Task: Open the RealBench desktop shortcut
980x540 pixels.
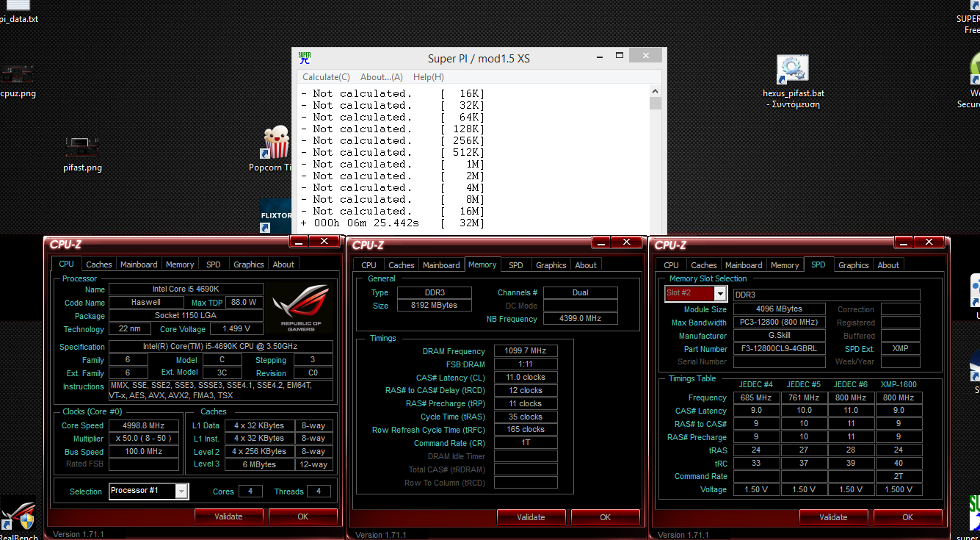Action: 18,514
